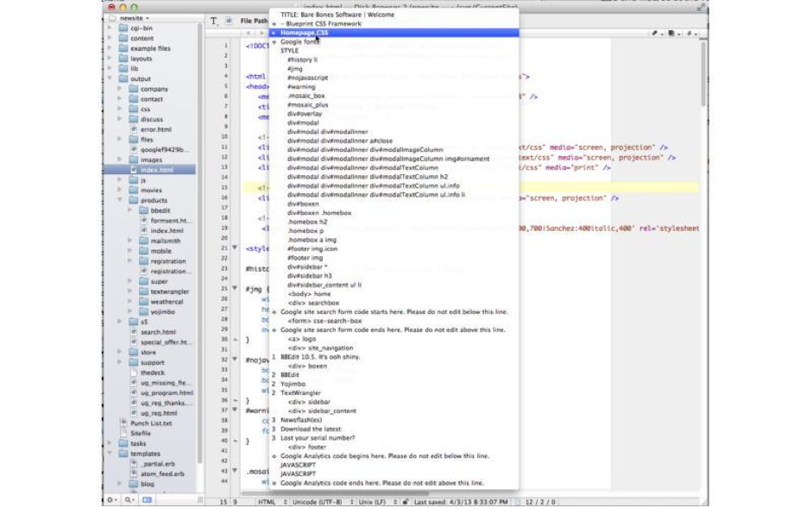Click the document icon beside File Path
Screen dimensions: 812x507
(229, 21)
